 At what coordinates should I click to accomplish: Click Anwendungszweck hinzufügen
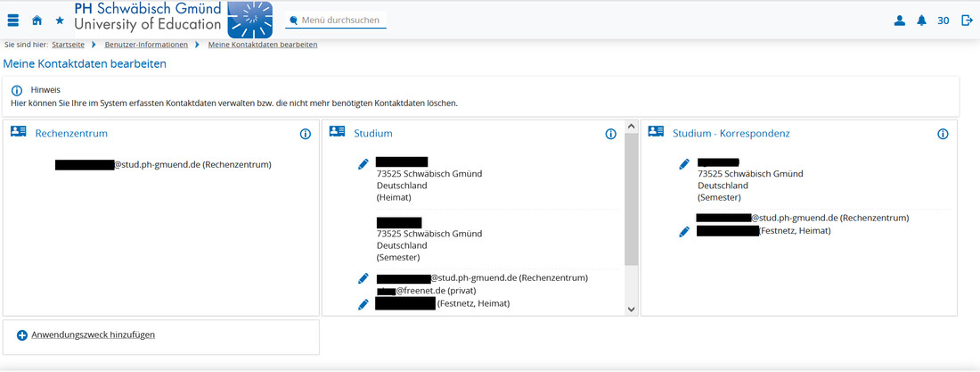point(93,335)
